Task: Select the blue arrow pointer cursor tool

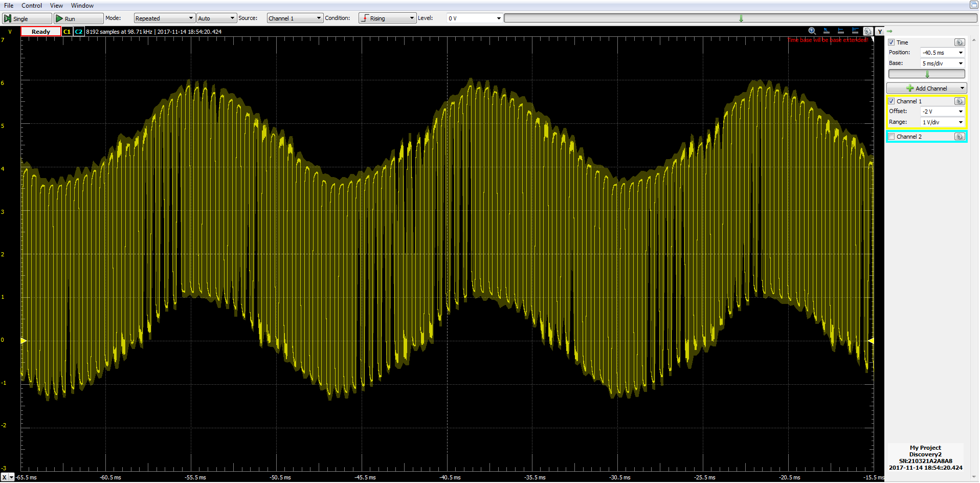Action: tap(826, 31)
